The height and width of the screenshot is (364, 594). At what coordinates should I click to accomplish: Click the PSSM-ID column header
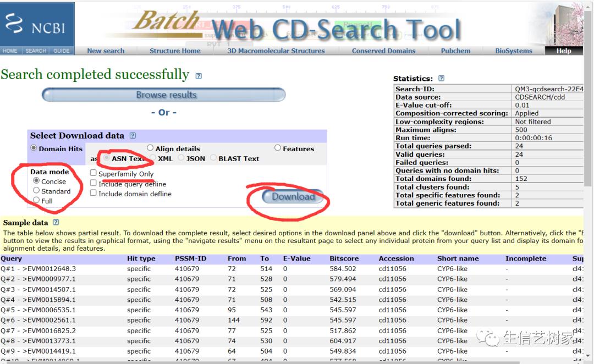[190, 258]
